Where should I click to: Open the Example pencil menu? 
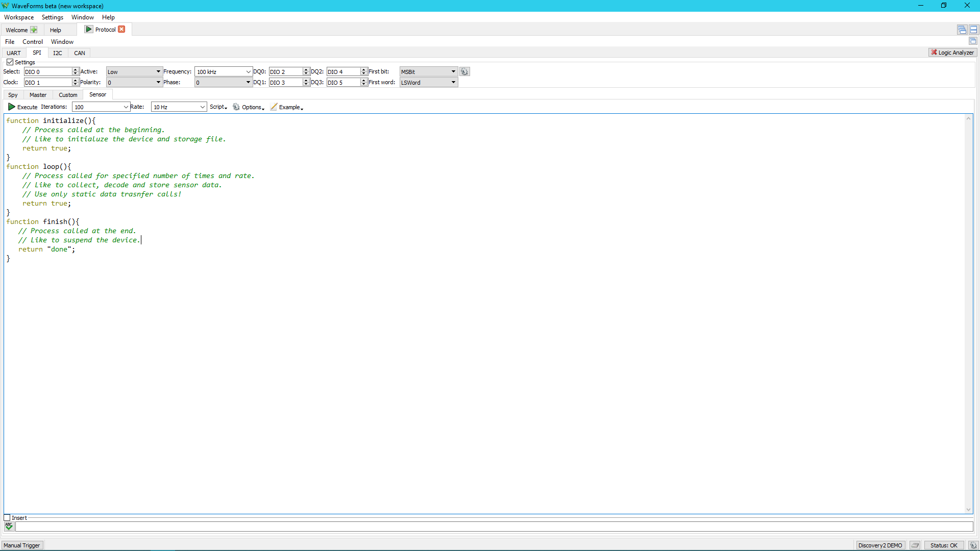[287, 107]
